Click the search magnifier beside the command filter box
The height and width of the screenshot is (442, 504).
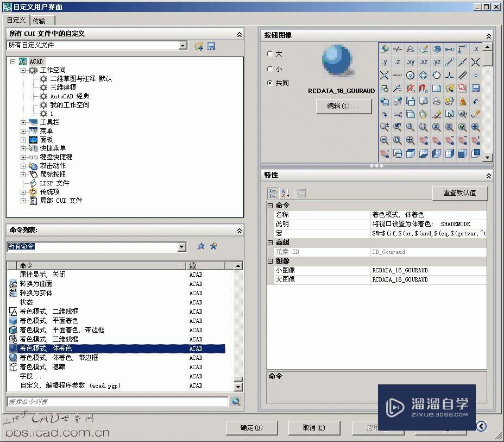[x=236, y=401]
